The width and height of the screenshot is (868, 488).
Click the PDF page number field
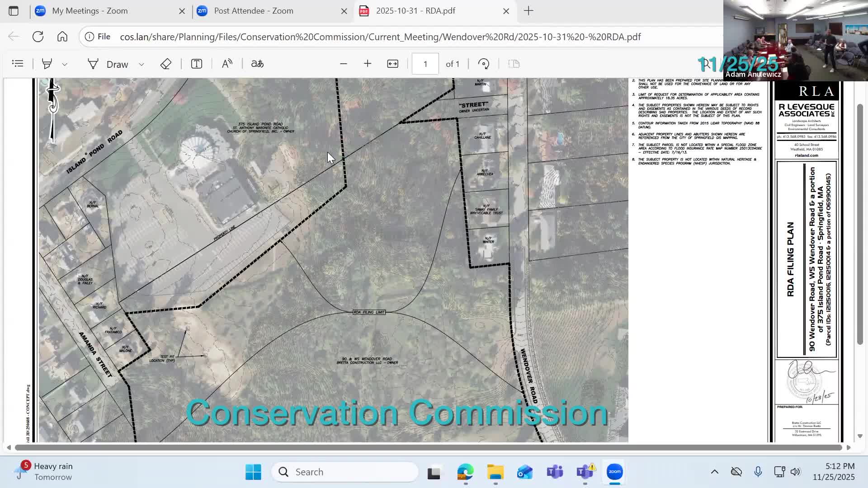click(425, 63)
